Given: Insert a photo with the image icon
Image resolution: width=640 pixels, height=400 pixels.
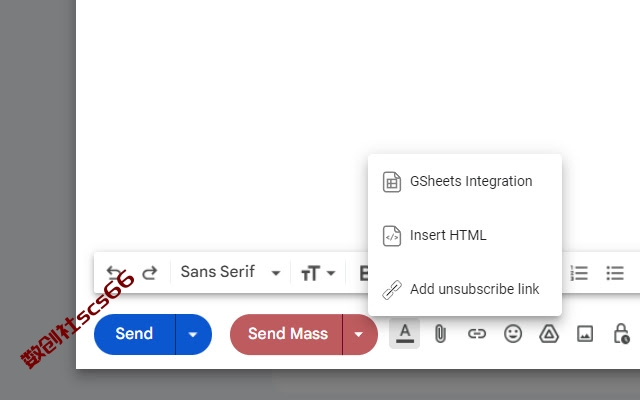Looking at the screenshot, I should (x=584, y=334).
